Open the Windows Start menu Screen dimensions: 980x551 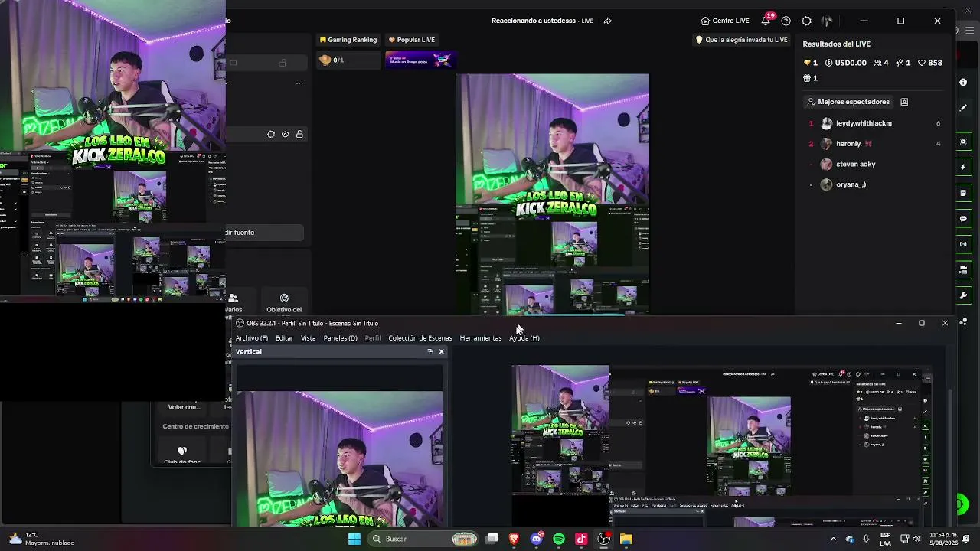[x=354, y=539]
